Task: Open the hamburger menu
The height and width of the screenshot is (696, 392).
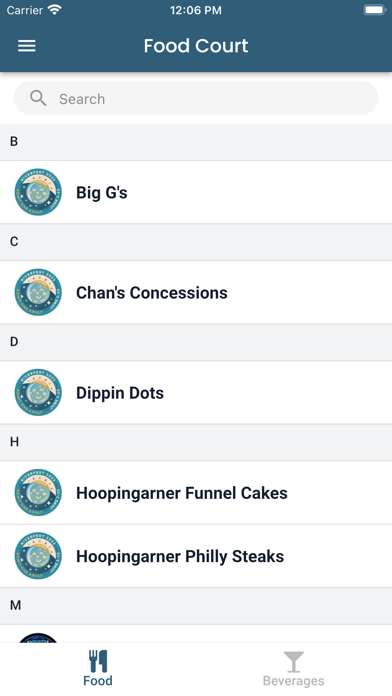Action: (27, 46)
